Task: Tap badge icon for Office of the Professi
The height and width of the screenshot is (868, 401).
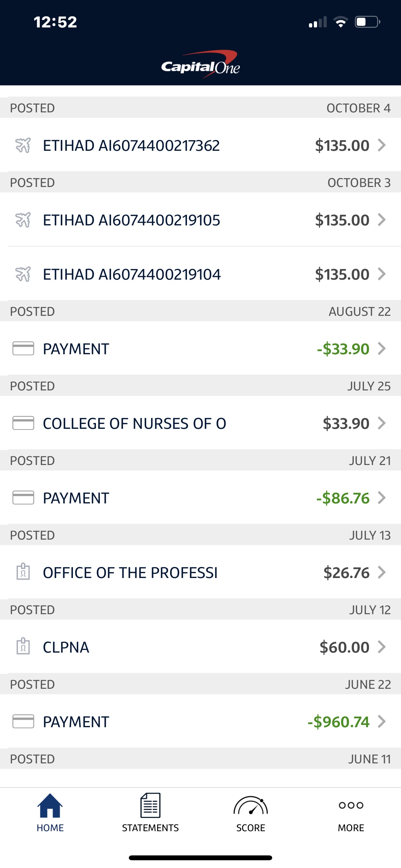Action: coord(23,572)
